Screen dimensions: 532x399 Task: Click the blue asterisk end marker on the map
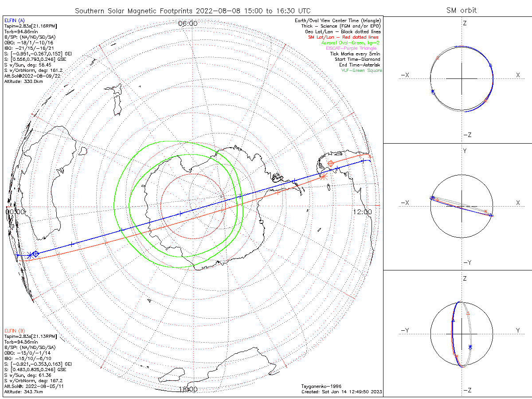[29, 255]
